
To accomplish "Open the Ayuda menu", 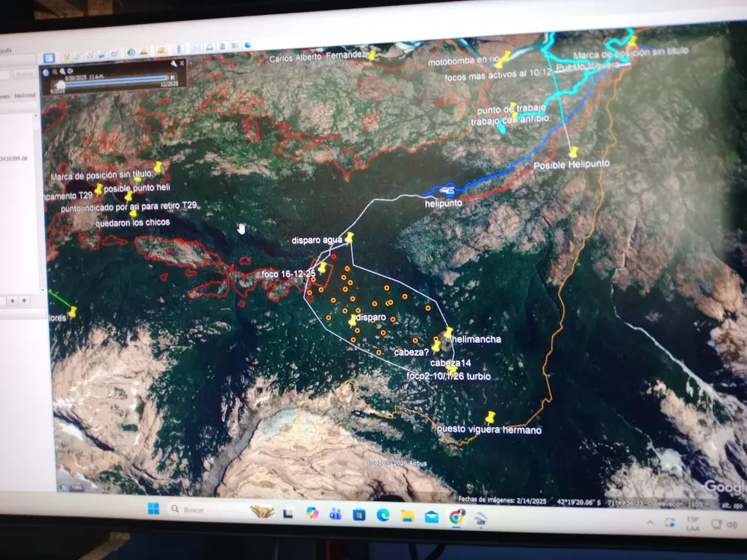I will pos(6,51).
